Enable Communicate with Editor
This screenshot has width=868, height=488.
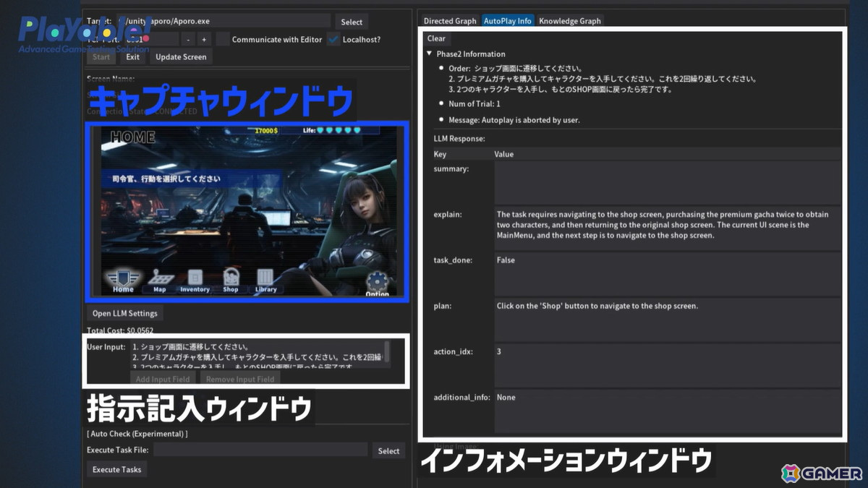(x=224, y=39)
